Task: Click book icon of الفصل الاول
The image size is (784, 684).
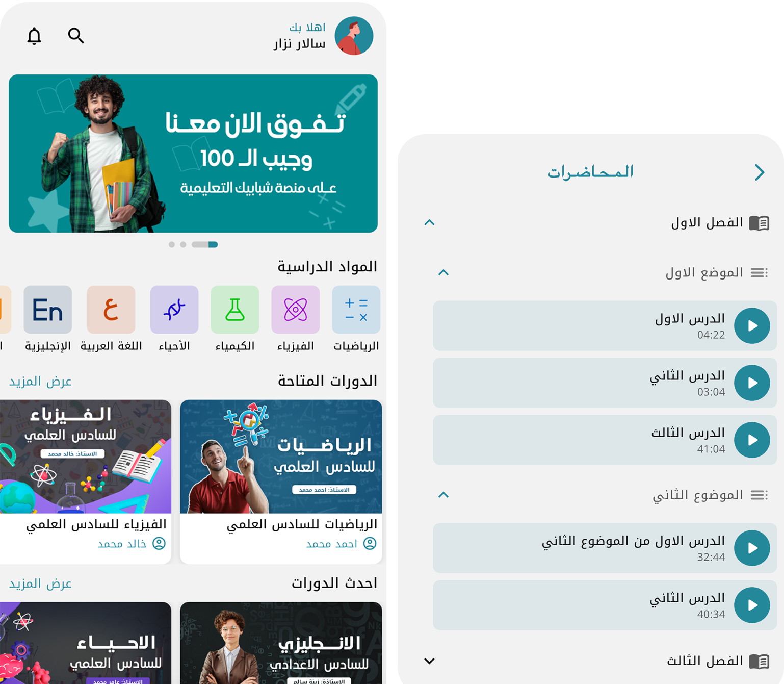Action: coord(759,223)
